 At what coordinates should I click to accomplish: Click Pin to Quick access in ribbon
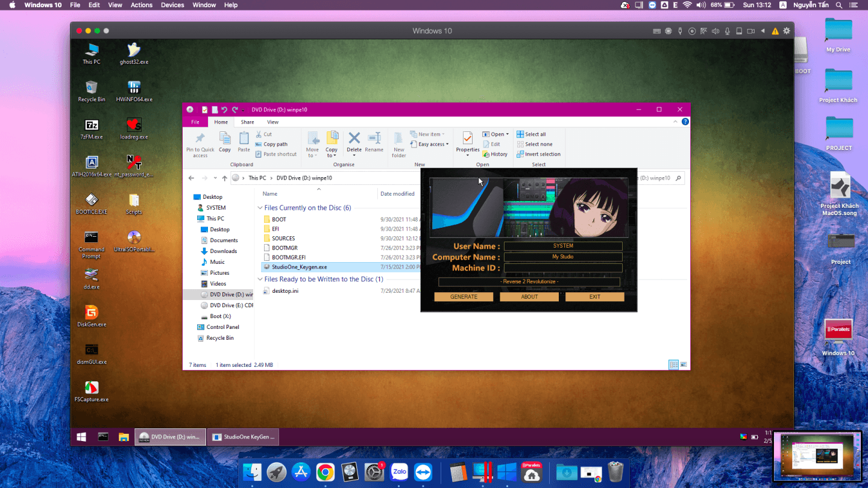click(200, 145)
